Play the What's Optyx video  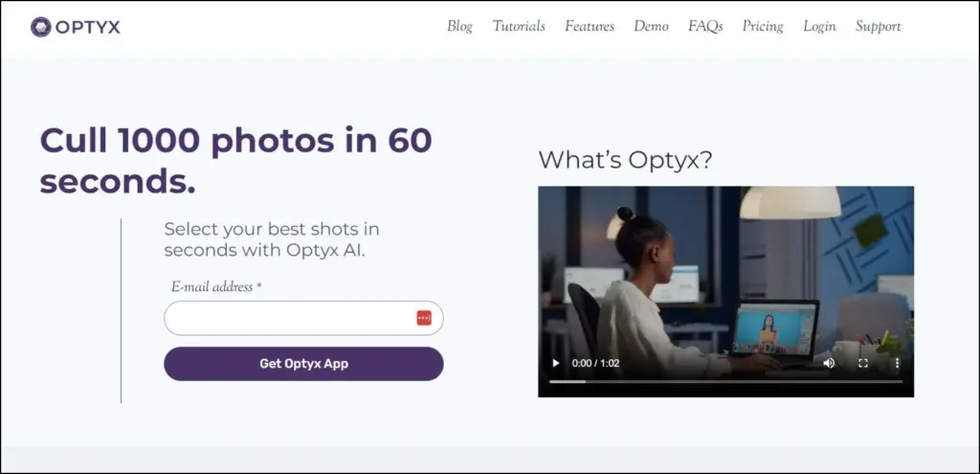pyautogui.click(x=556, y=363)
